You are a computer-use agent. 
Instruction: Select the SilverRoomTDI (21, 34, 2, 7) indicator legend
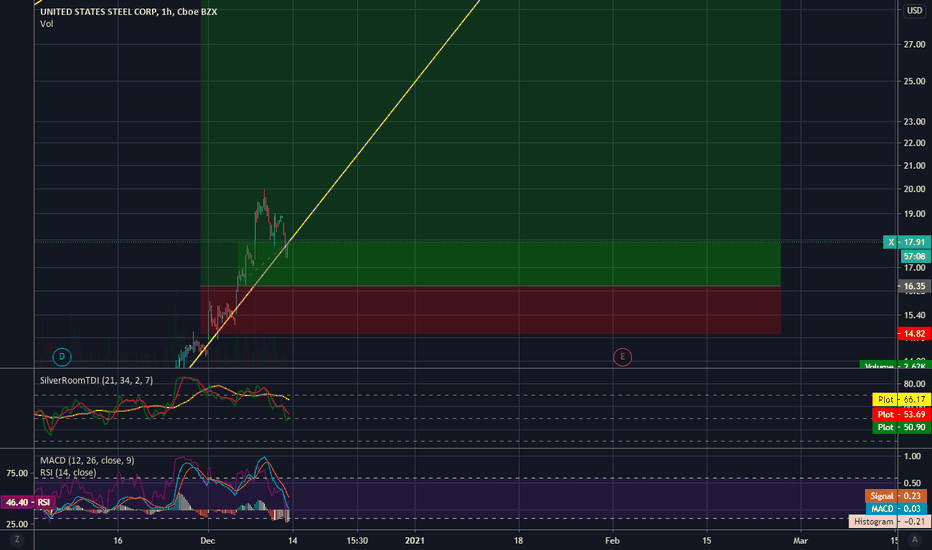96,380
